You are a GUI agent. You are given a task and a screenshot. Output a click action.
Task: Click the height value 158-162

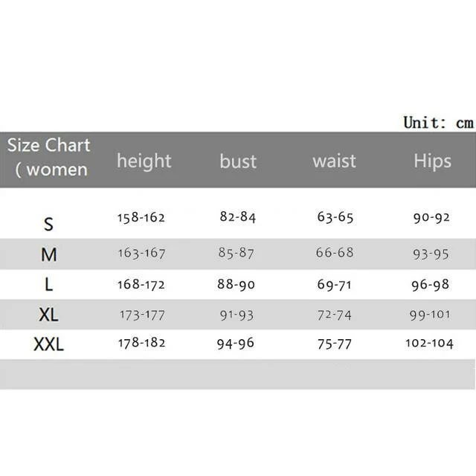coord(141,217)
